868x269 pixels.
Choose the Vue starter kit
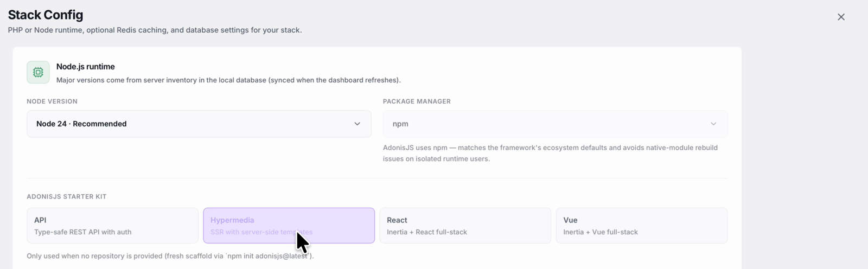pyautogui.click(x=642, y=226)
